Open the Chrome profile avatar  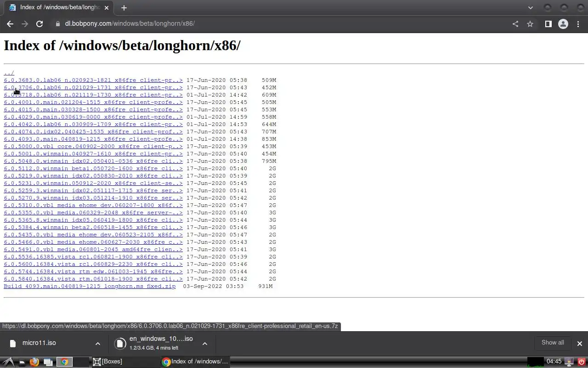[563, 24]
